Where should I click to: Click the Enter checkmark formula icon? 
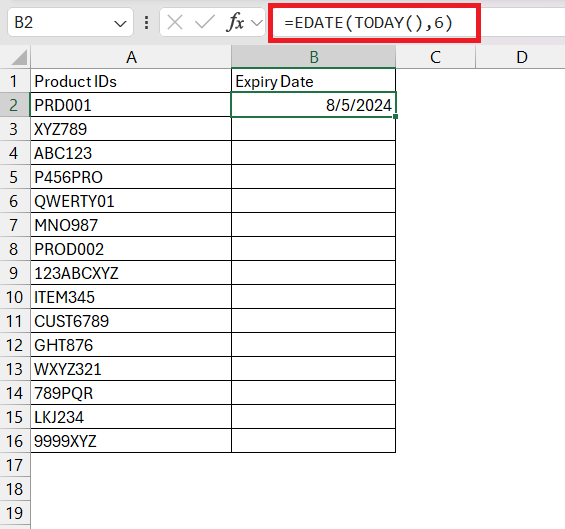pos(204,23)
